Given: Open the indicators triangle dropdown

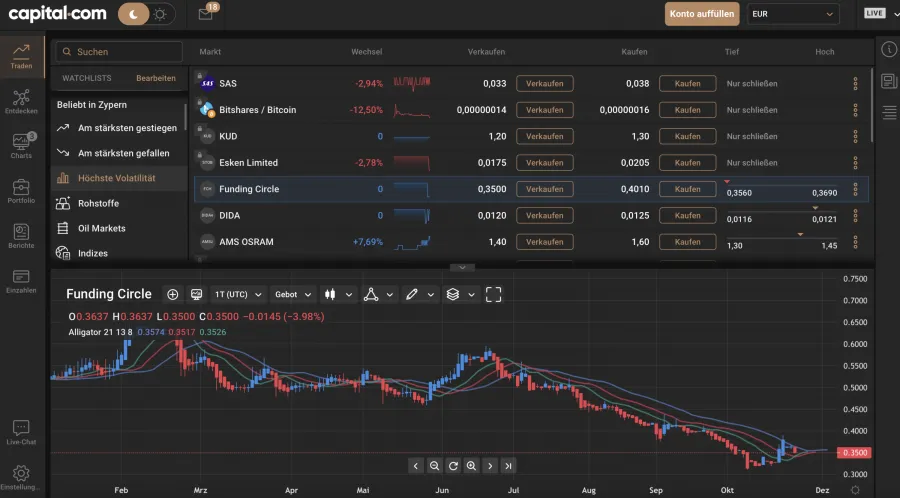Looking at the screenshot, I should pos(378,294).
